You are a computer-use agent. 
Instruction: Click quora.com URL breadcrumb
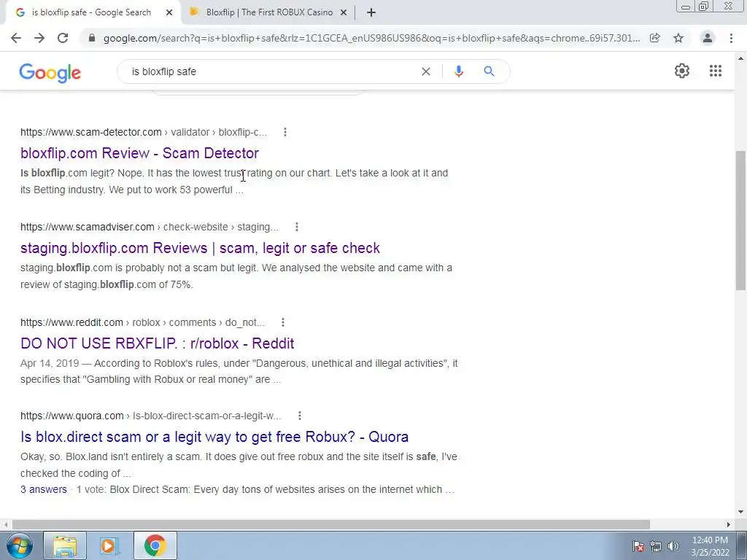pos(150,416)
